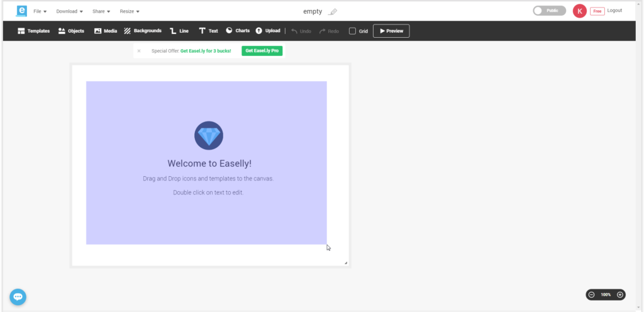The image size is (644, 312).
Task: Click the zoom in plus icon
Action: point(620,295)
